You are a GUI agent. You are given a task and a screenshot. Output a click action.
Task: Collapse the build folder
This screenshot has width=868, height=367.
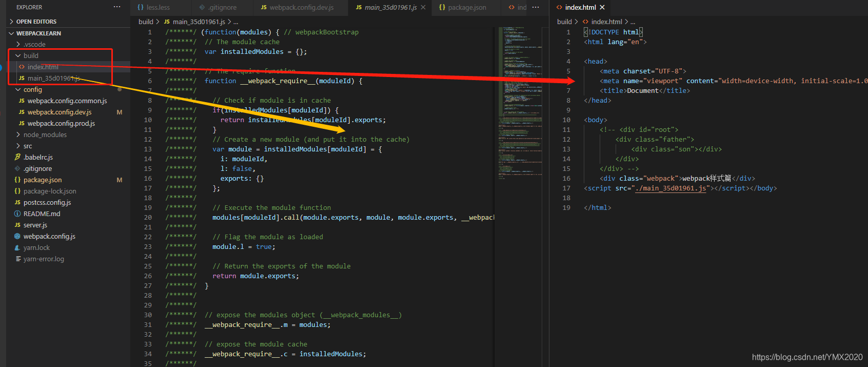point(68,55)
